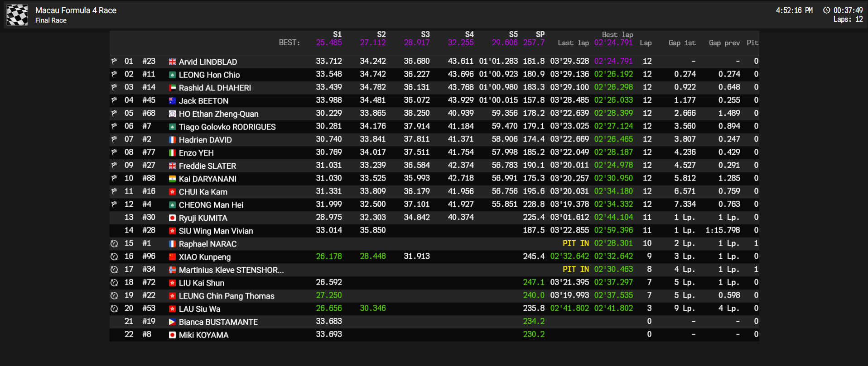Click the Chinese flag next to XIAO Kunpeng
Image resolution: width=868 pixels, height=366 pixels.
172,257
